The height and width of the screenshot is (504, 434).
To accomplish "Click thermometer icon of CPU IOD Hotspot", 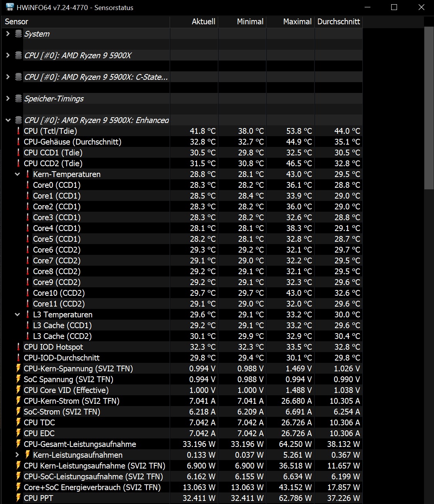I will [18, 347].
